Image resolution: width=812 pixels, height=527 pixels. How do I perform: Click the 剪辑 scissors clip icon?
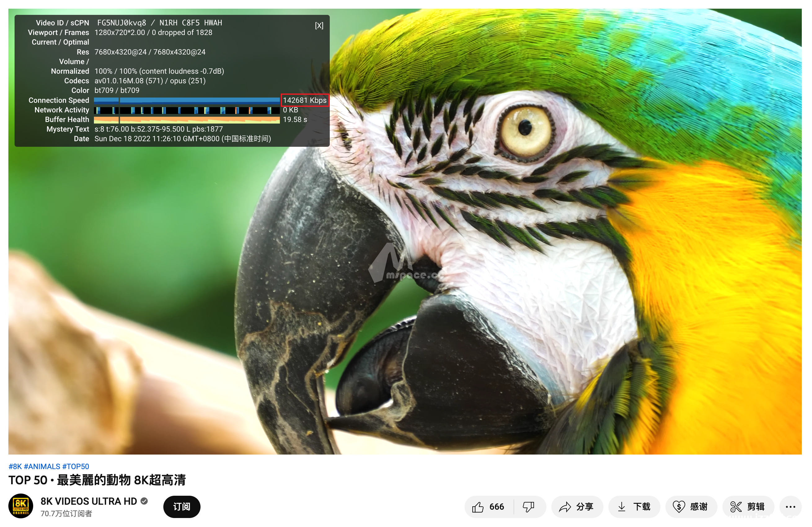point(735,507)
